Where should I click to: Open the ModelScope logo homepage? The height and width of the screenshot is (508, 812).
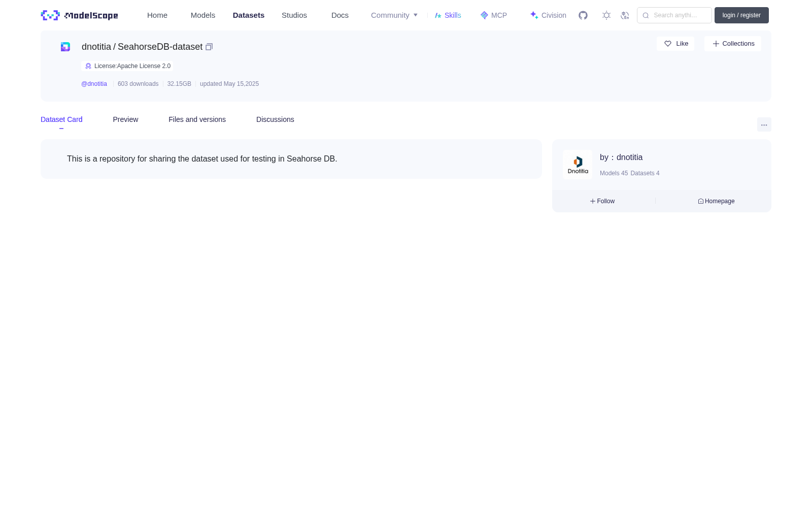[x=79, y=15]
